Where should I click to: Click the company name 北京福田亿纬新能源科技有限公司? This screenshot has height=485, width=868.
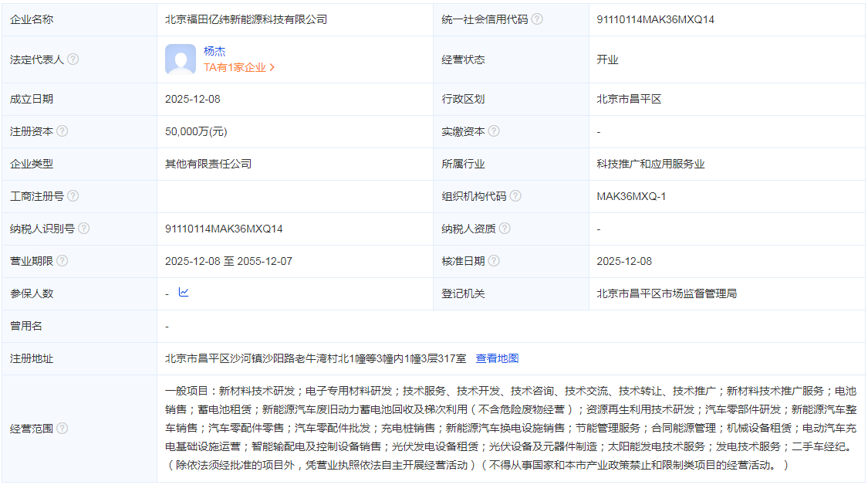tap(246, 19)
